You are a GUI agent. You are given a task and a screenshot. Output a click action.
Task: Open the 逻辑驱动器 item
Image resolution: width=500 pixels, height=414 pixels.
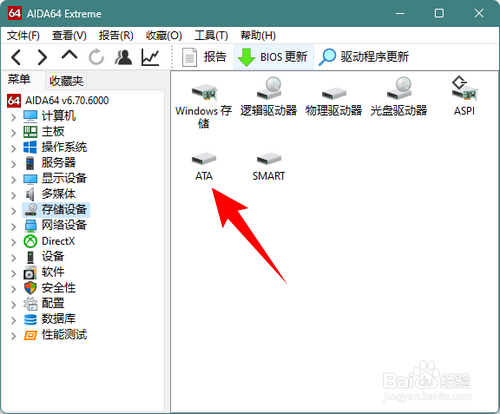click(x=269, y=97)
